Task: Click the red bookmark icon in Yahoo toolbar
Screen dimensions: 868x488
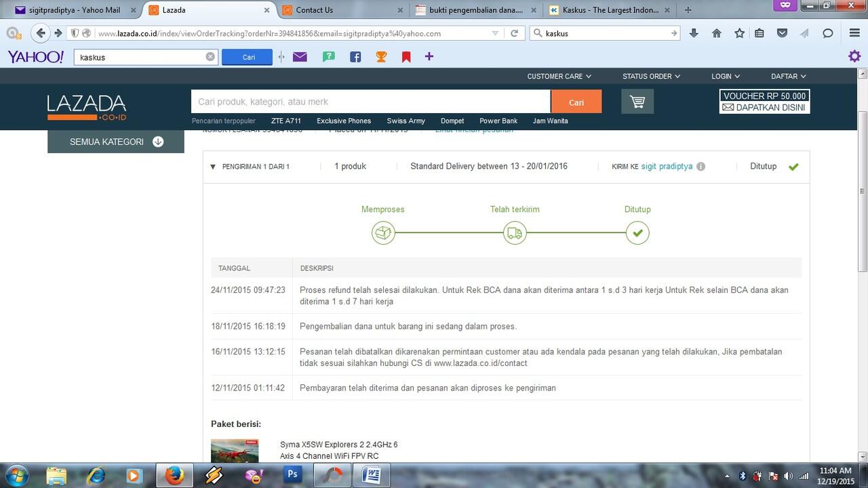Action: [x=406, y=57]
